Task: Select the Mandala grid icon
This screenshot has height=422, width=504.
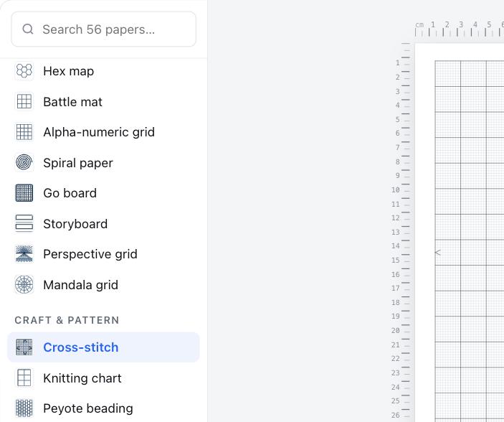Action: click(x=24, y=284)
